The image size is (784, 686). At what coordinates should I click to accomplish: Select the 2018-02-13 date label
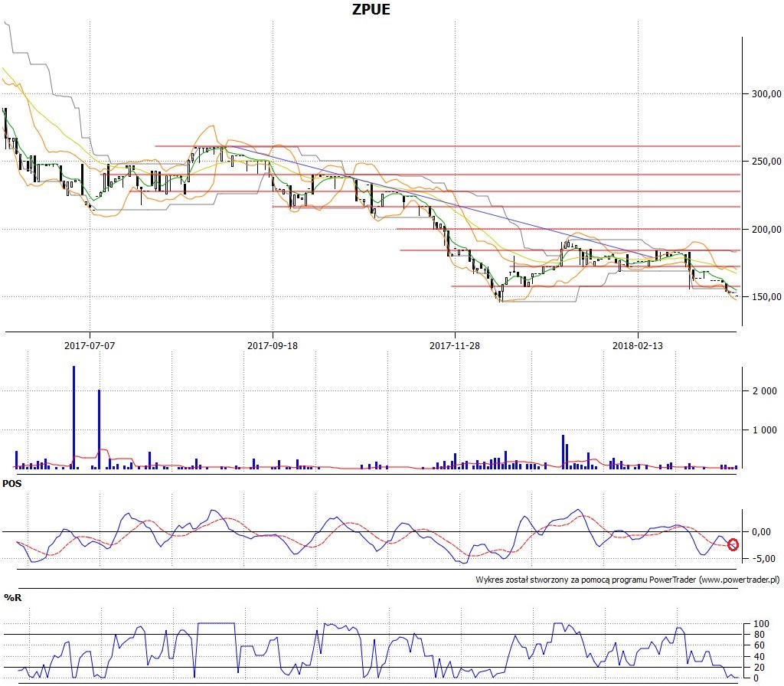tap(638, 345)
